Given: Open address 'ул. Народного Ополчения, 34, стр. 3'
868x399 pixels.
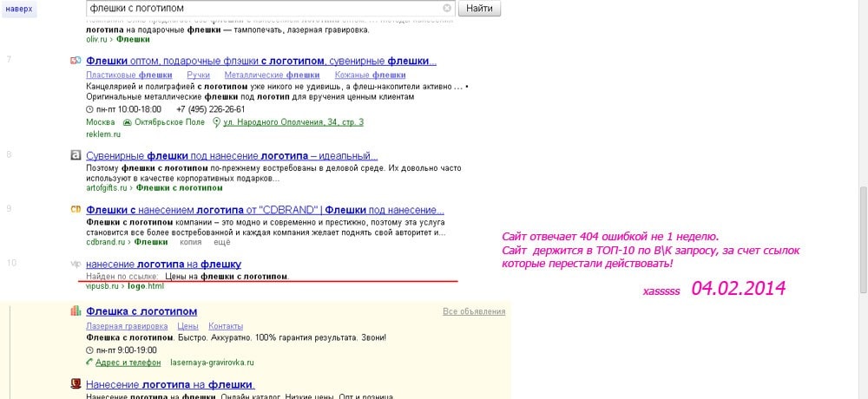Looking at the screenshot, I should (293, 122).
